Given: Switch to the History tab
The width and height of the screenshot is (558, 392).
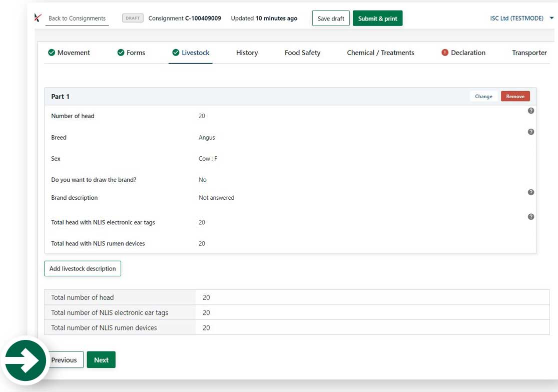Looking at the screenshot, I should click(x=247, y=53).
